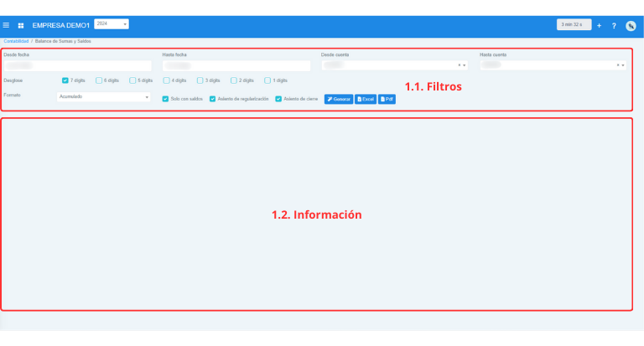Expand the Desde cuenta dropdown arrow
The image size is (644, 346).
[464, 65]
